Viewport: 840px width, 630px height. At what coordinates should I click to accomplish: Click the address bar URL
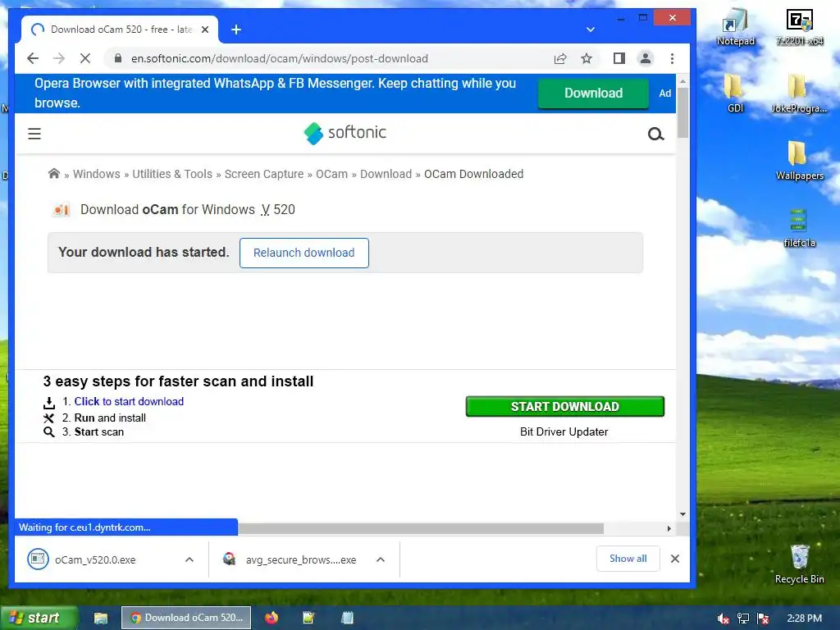click(279, 58)
